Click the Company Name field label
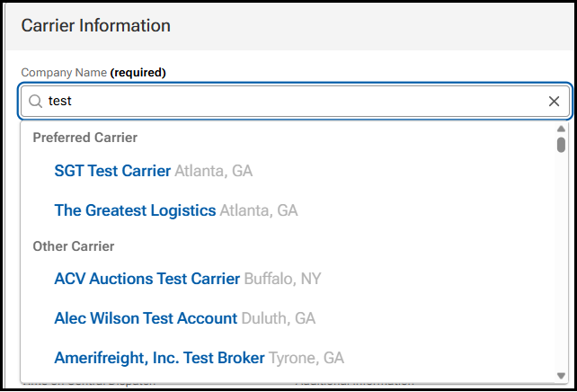 pos(63,72)
